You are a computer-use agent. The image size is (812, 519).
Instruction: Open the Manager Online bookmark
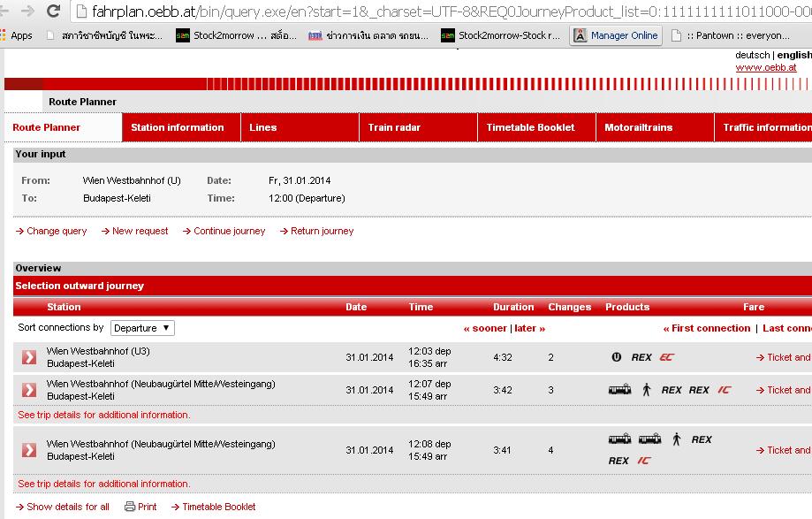pyautogui.click(x=616, y=35)
